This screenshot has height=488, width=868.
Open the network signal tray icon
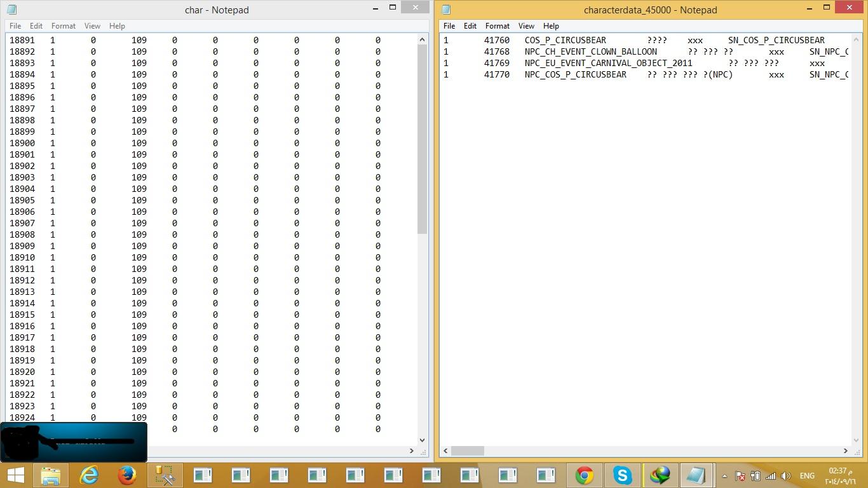[771, 476]
